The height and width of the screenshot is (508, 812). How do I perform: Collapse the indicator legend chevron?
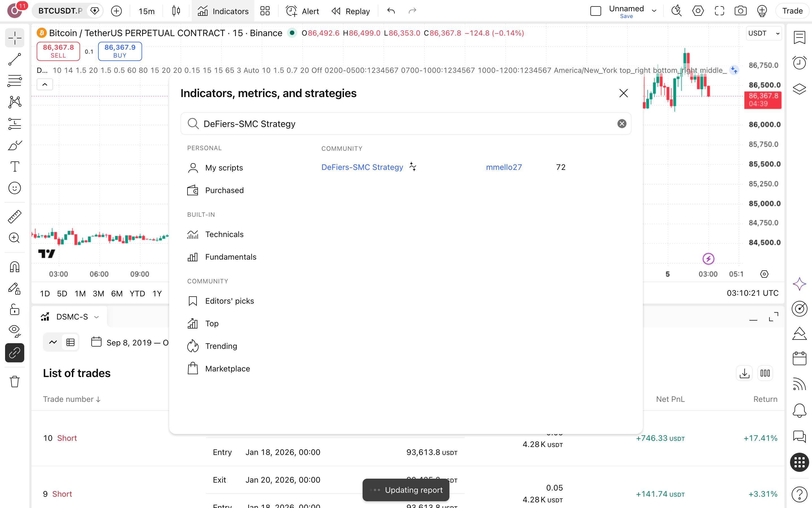pyautogui.click(x=45, y=84)
